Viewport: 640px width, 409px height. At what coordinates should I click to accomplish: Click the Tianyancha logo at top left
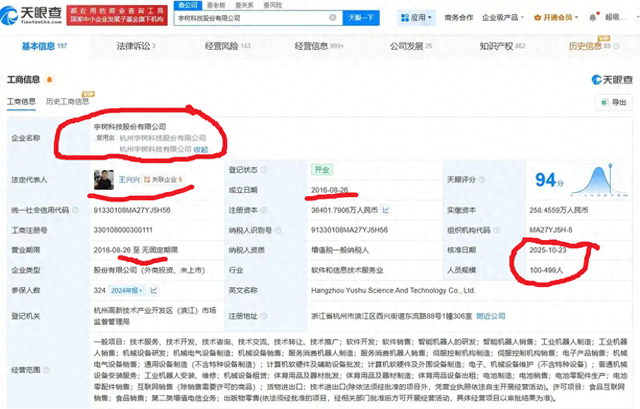pyautogui.click(x=31, y=15)
